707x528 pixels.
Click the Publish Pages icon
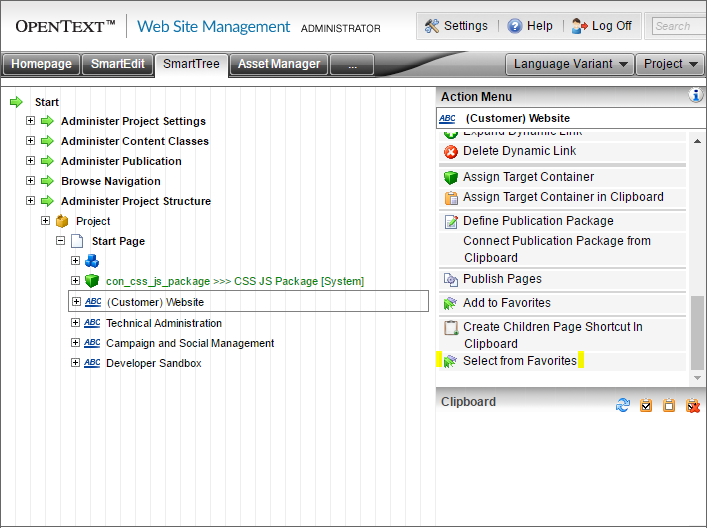point(450,280)
